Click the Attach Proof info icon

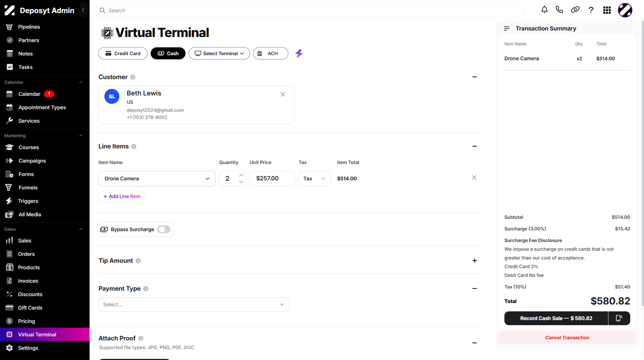(141, 338)
